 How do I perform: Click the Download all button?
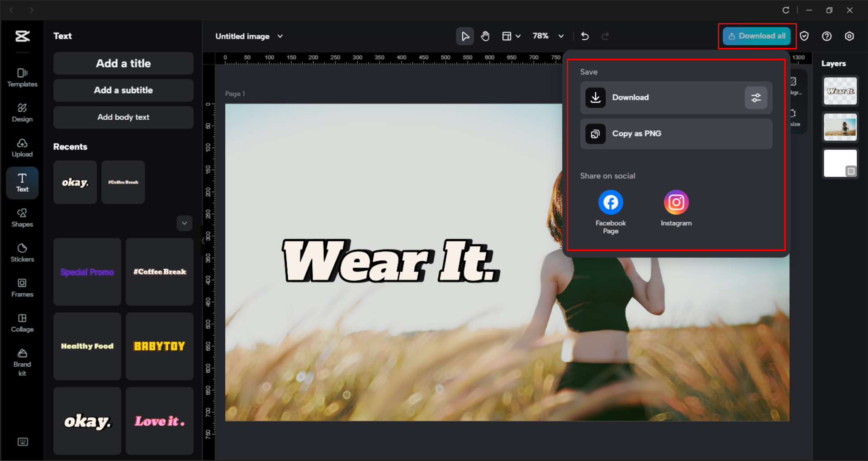point(756,36)
